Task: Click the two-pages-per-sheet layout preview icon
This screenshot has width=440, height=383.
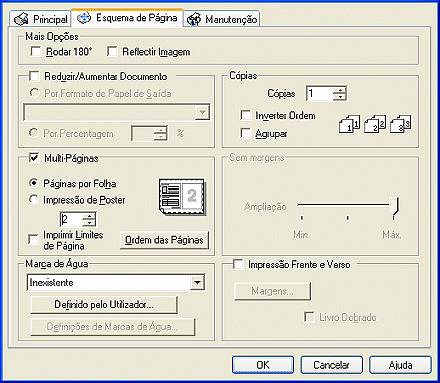Action: click(x=182, y=197)
